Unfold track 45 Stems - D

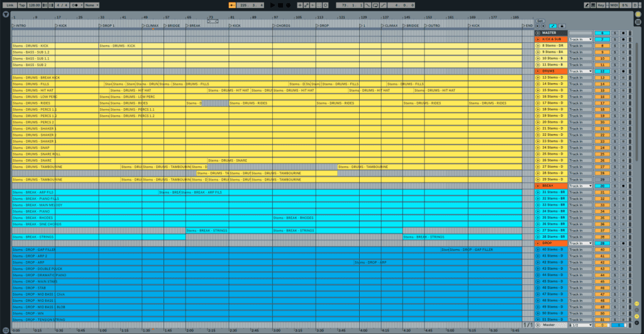(538, 281)
